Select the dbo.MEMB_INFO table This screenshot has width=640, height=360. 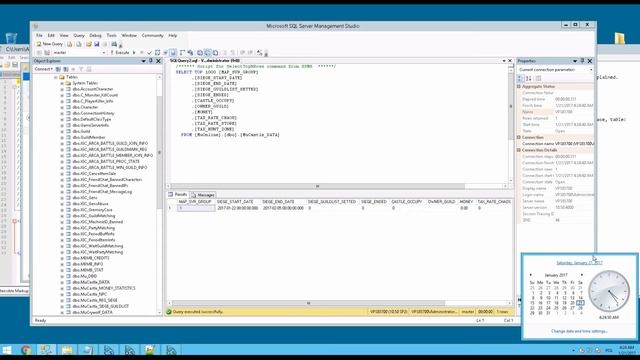click(88, 264)
